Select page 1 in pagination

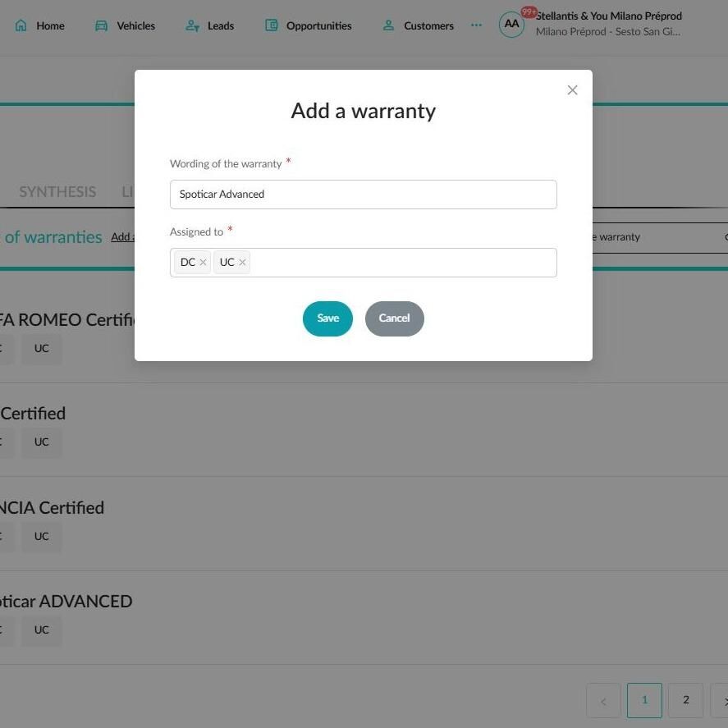click(644, 700)
